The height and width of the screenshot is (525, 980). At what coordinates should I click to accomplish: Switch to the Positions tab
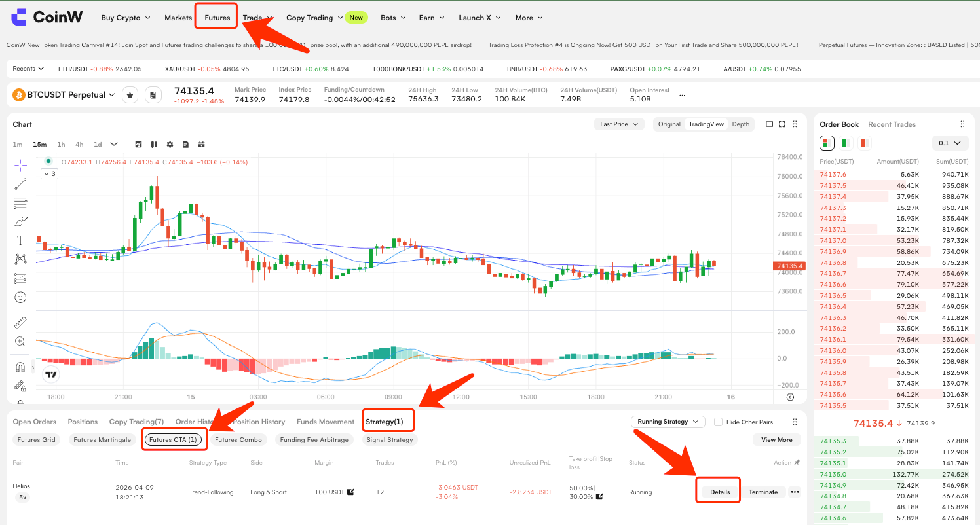83,422
